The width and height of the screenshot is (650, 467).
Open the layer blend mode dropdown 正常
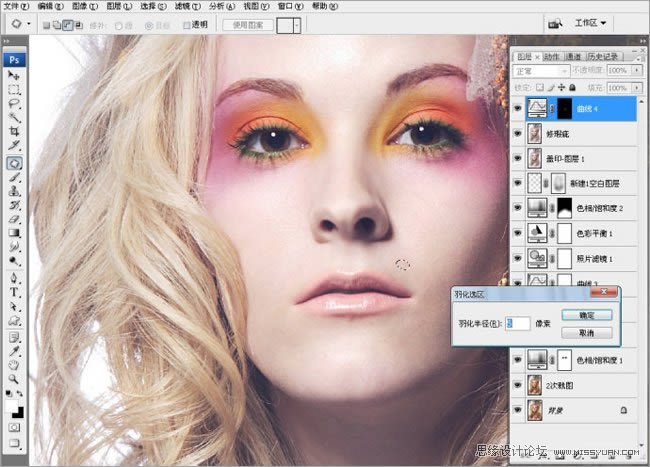[x=542, y=71]
